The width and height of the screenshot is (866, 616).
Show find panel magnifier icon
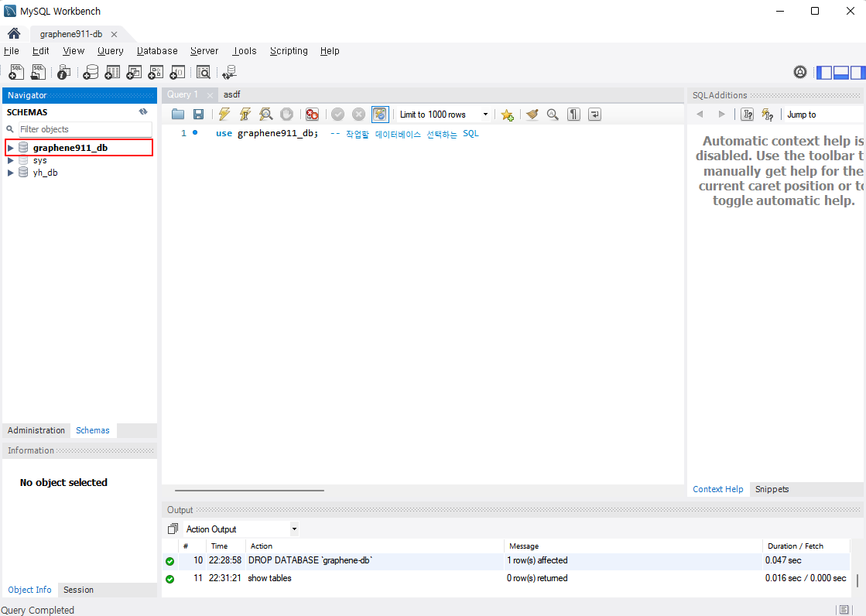pos(553,115)
